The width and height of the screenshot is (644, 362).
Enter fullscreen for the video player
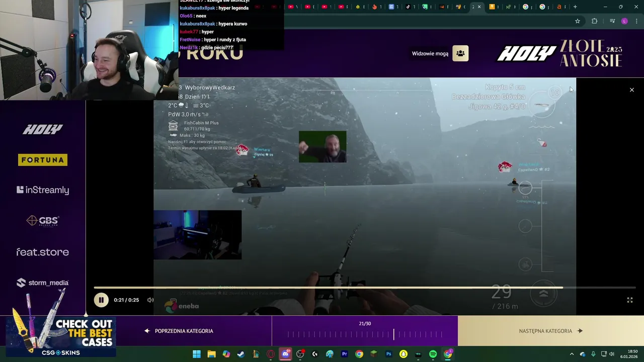[x=629, y=300]
